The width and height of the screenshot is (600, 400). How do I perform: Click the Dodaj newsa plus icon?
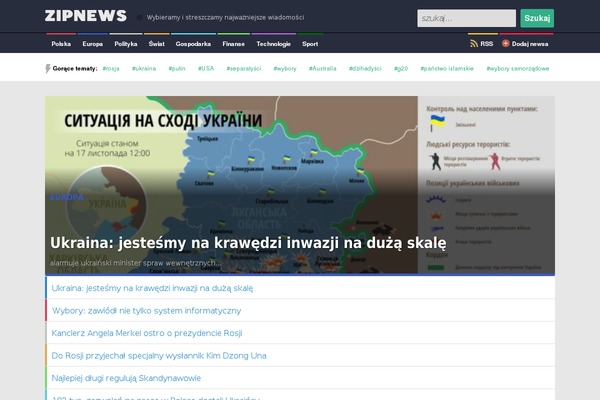coord(505,44)
